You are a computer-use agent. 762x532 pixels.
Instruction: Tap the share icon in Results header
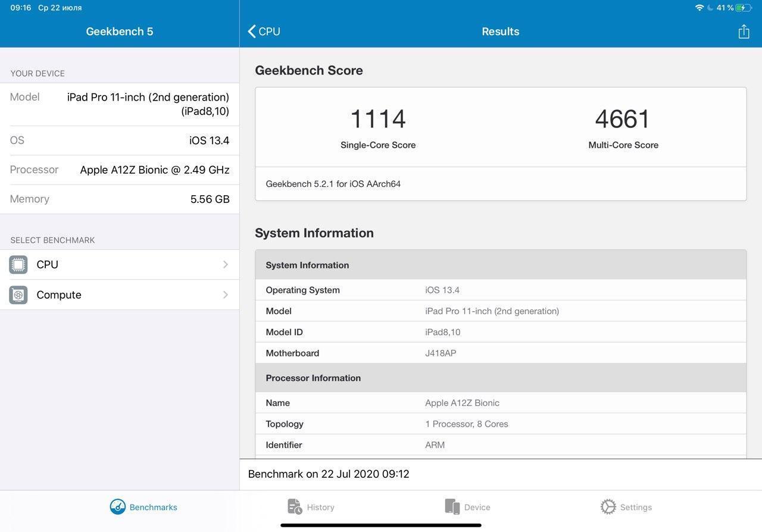click(744, 32)
